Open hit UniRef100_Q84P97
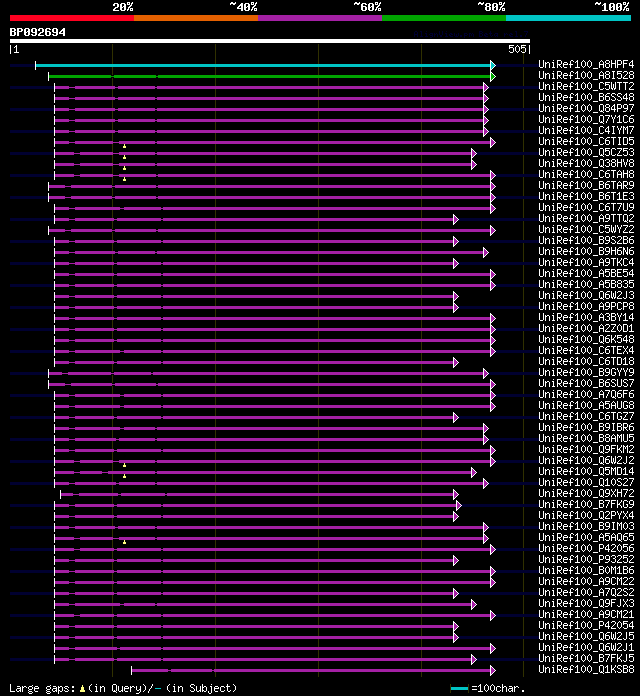This screenshot has height=696, width=640. tap(586, 108)
